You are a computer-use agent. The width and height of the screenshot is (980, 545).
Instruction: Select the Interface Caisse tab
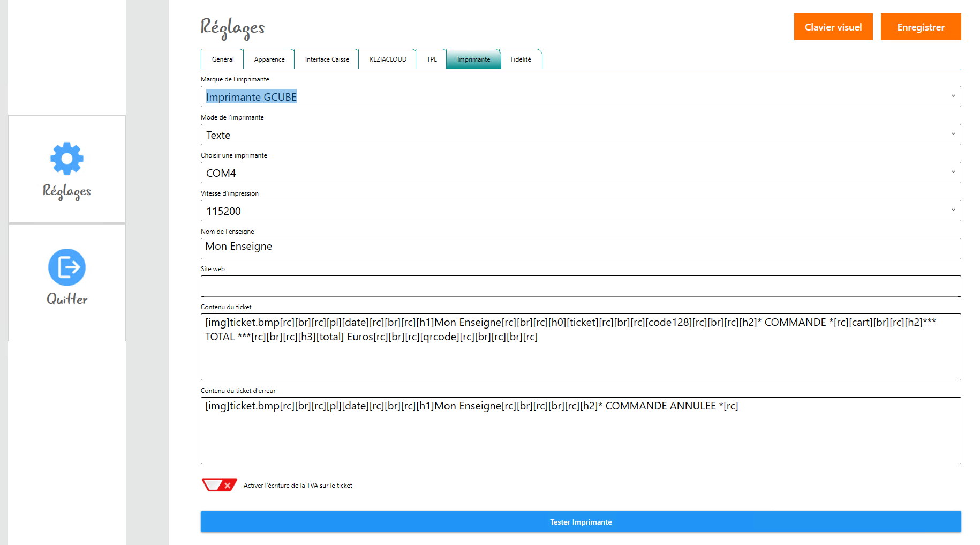click(327, 59)
